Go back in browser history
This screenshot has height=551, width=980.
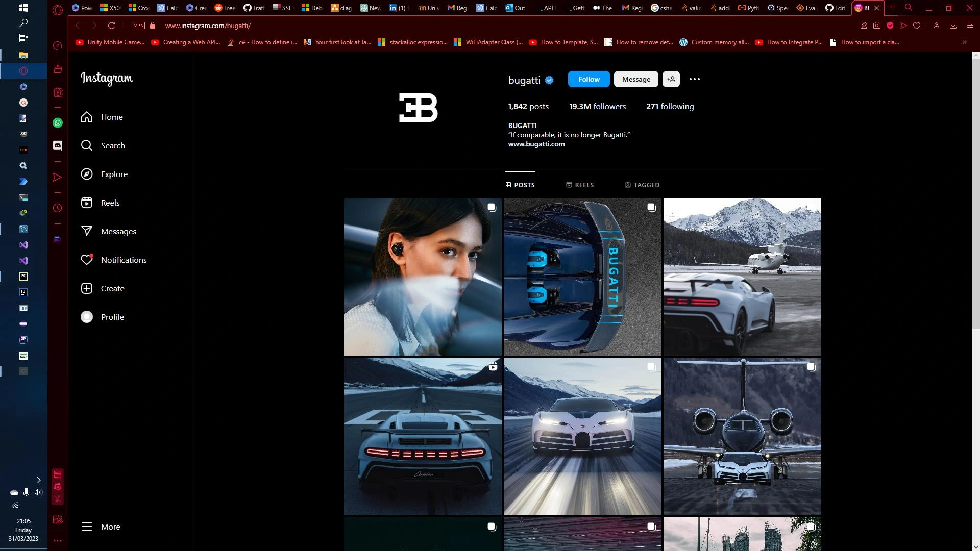pos(78,26)
